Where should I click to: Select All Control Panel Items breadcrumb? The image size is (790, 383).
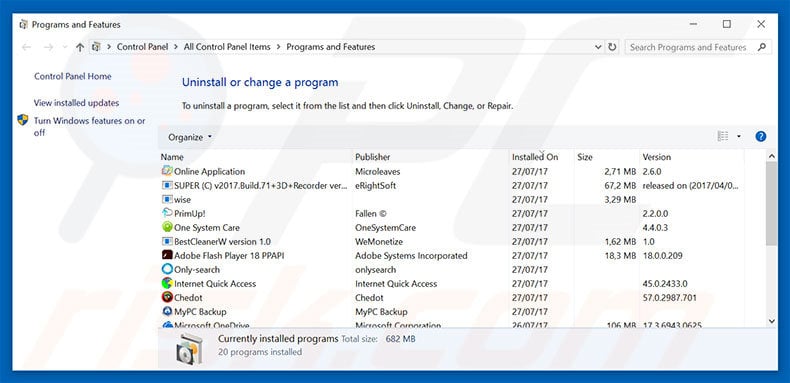tap(227, 47)
